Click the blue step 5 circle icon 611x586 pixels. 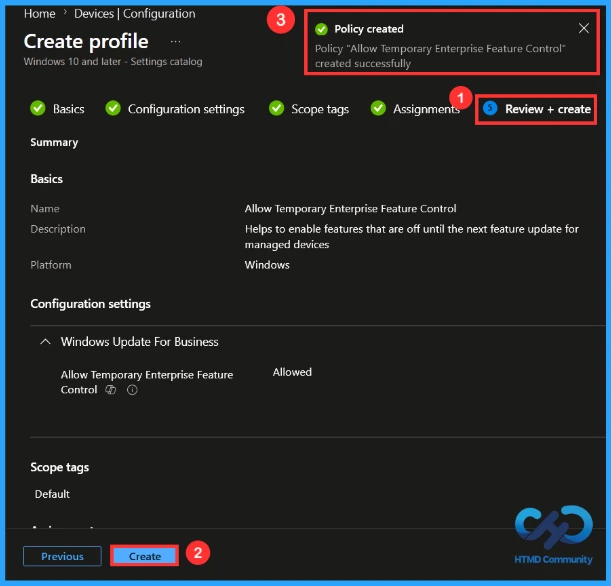tap(490, 108)
